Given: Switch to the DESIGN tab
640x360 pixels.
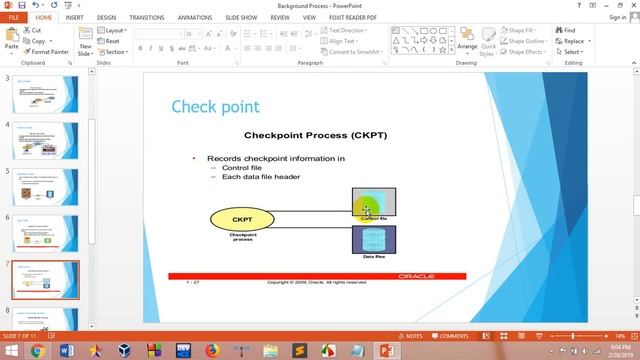Looking at the screenshot, I should [106, 18].
